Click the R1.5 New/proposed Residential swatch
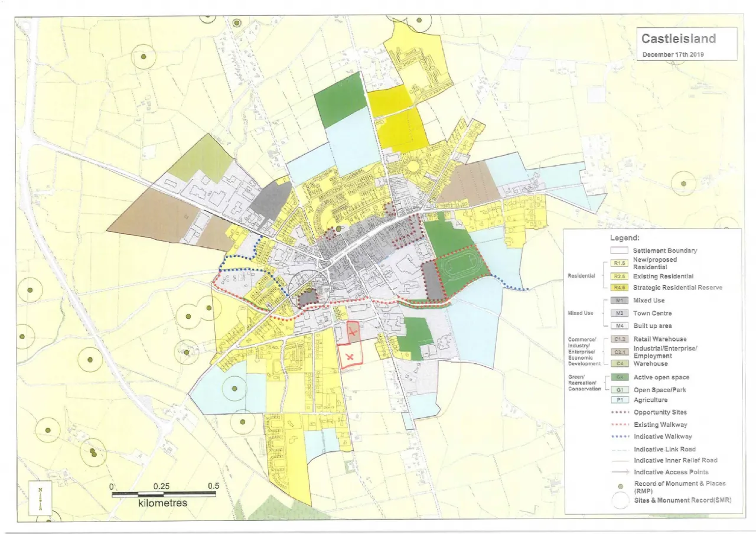The height and width of the screenshot is (534, 756). pyautogui.click(x=619, y=263)
